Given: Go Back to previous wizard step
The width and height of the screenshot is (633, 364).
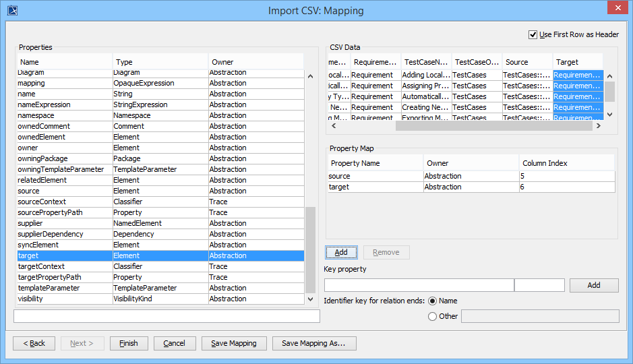Looking at the screenshot, I should (x=34, y=343).
